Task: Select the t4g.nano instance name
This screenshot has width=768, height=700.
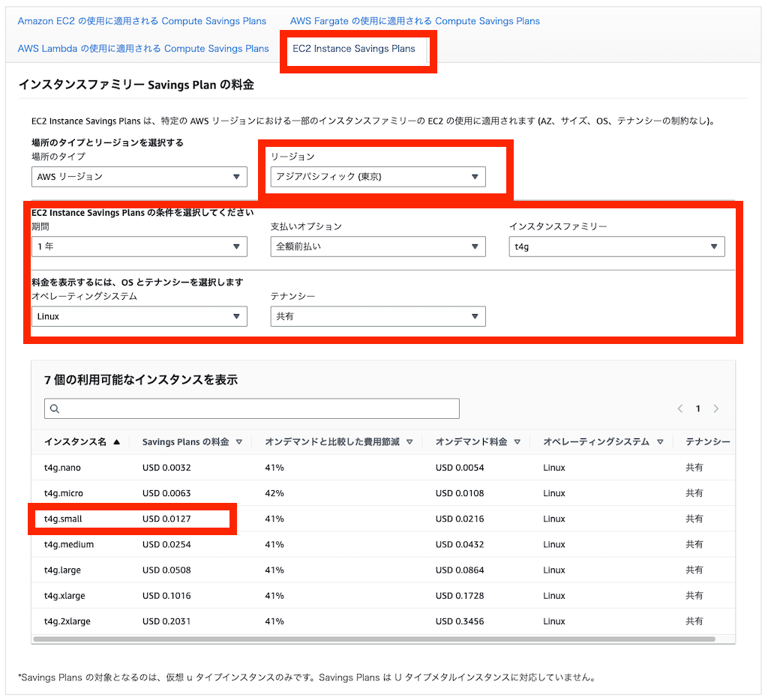Action: coord(62,468)
